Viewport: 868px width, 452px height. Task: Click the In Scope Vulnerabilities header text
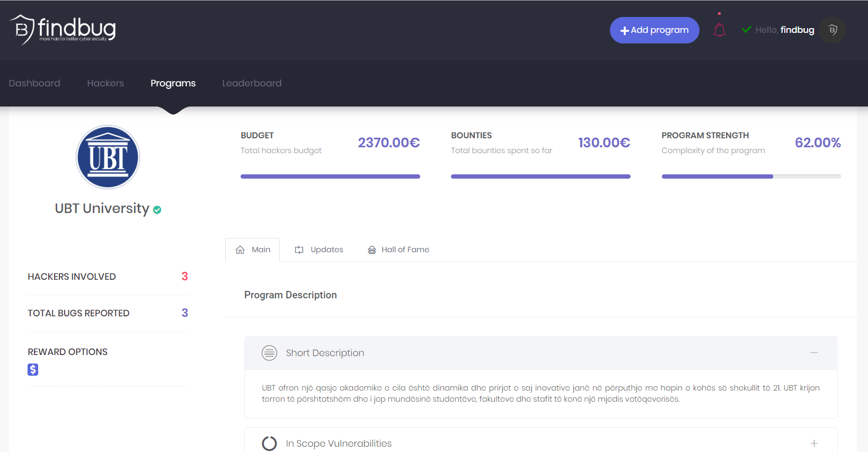pos(339,444)
